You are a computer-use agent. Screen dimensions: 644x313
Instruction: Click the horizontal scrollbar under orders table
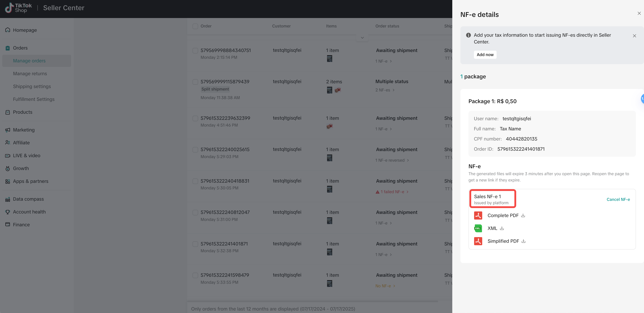[313, 301]
